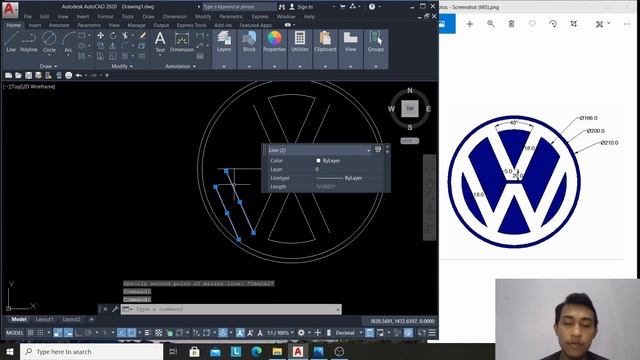This screenshot has width=640, height=360.
Task: Select the Move tool in Modify panel
Action: (x=100, y=36)
